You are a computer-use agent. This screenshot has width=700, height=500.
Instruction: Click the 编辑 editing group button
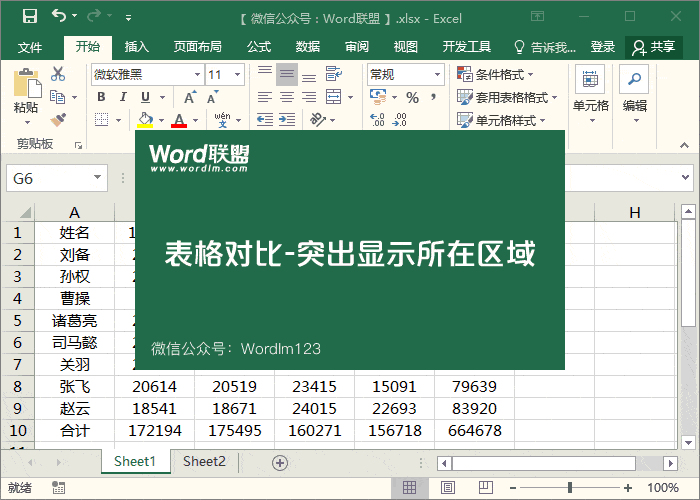pyautogui.click(x=634, y=95)
